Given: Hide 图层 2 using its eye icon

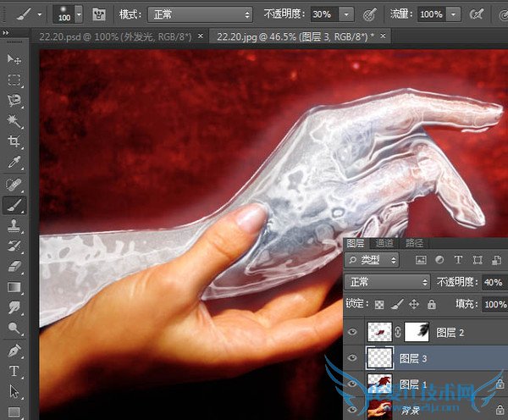Looking at the screenshot, I should coord(353,333).
